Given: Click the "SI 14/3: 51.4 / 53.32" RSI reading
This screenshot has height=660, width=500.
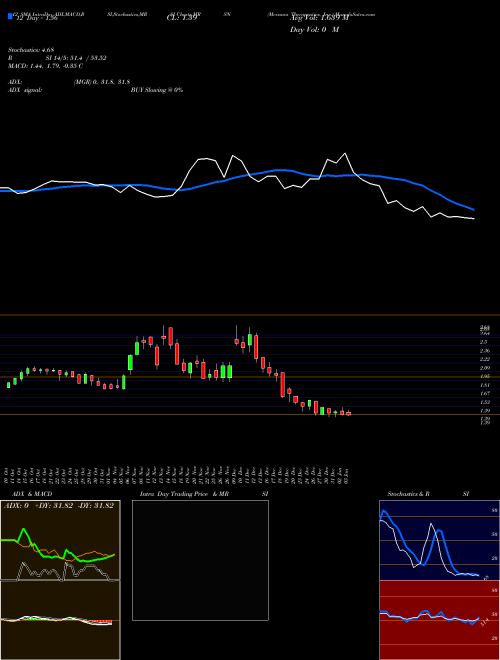Looking at the screenshot, I should point(76,58).
